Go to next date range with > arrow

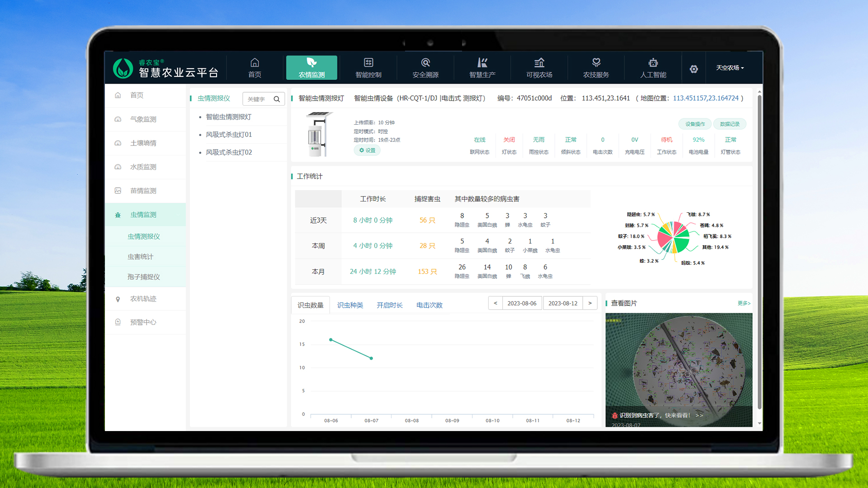pos(590,303)
